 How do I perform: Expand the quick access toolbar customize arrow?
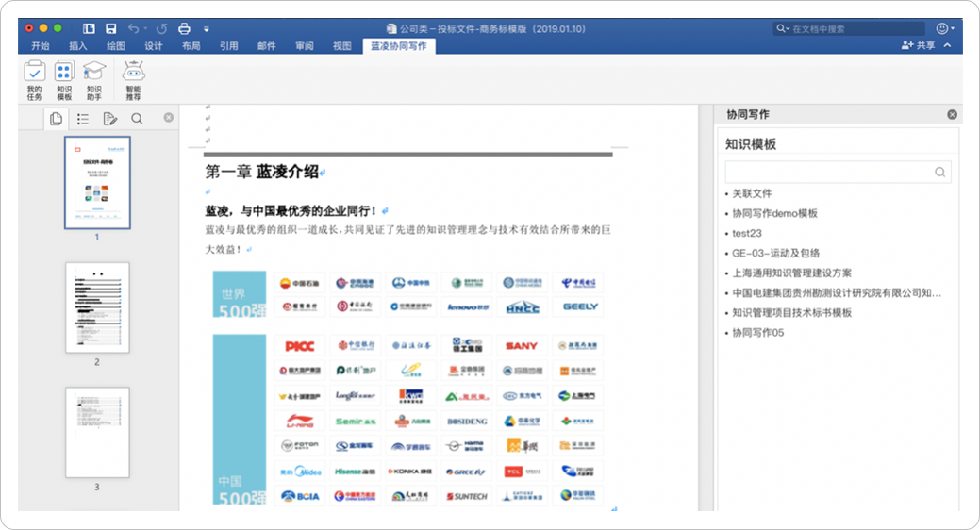tap(207, 29)
